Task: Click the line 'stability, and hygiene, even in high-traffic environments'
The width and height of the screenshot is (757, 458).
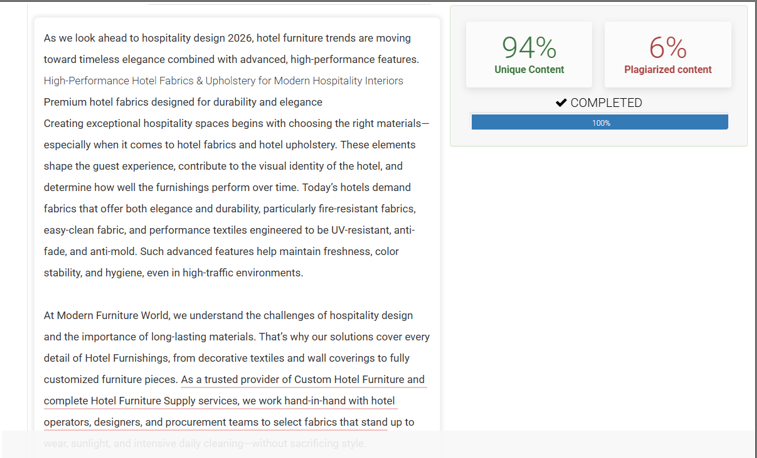Action: (x=173, y=273)
